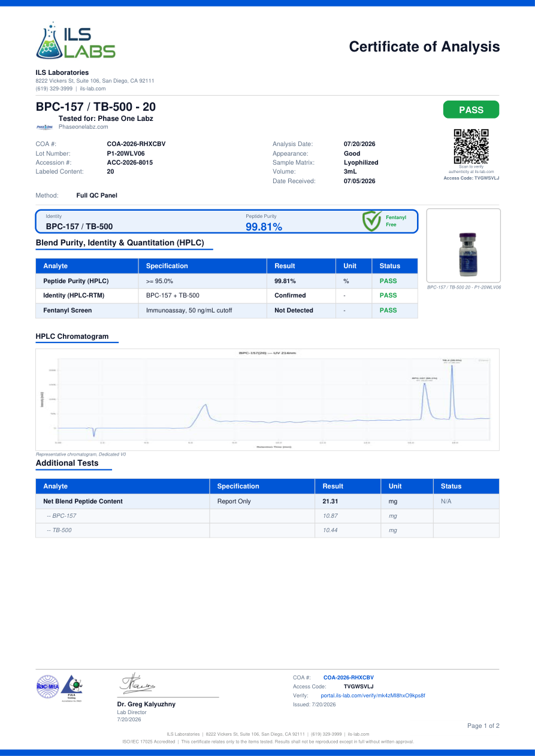Click the Analysis Date 07/20/2026 value

coord(359,144)
